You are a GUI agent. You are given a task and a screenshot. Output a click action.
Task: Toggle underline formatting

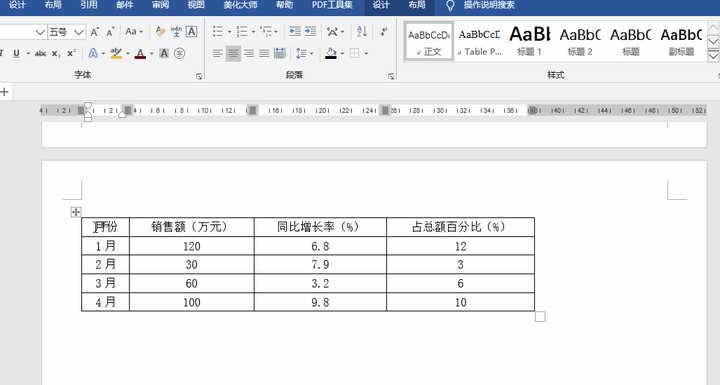[x=17, y=53]
